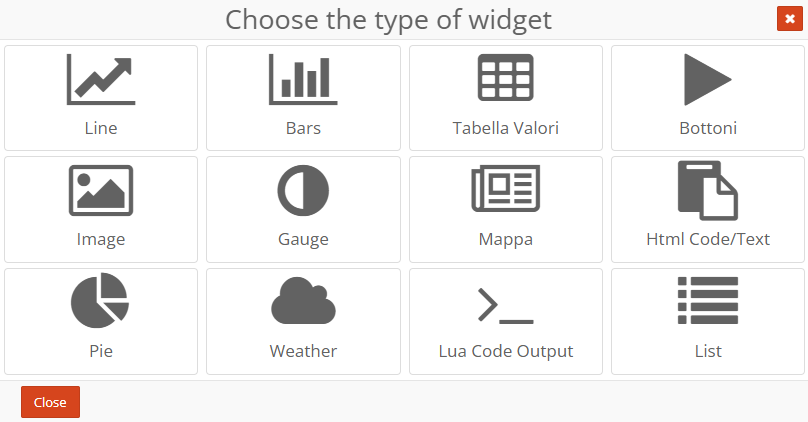Choose the Gauge half-circle icon
This screenshot has height=422, width=808.
[x=303, y=191]
